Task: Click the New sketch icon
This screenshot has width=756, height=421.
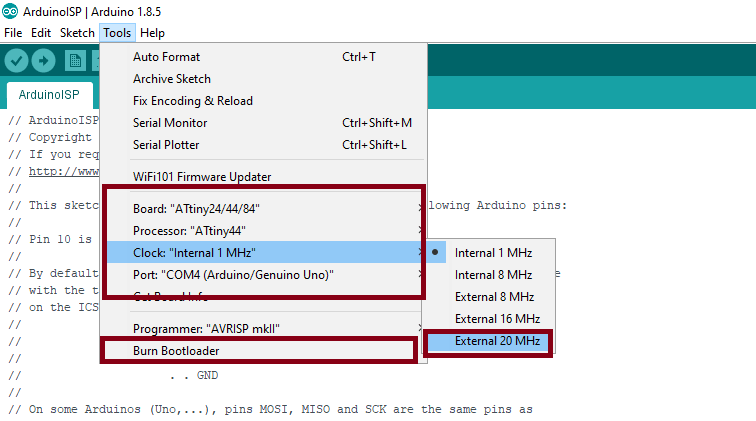Action: [75, 61]
